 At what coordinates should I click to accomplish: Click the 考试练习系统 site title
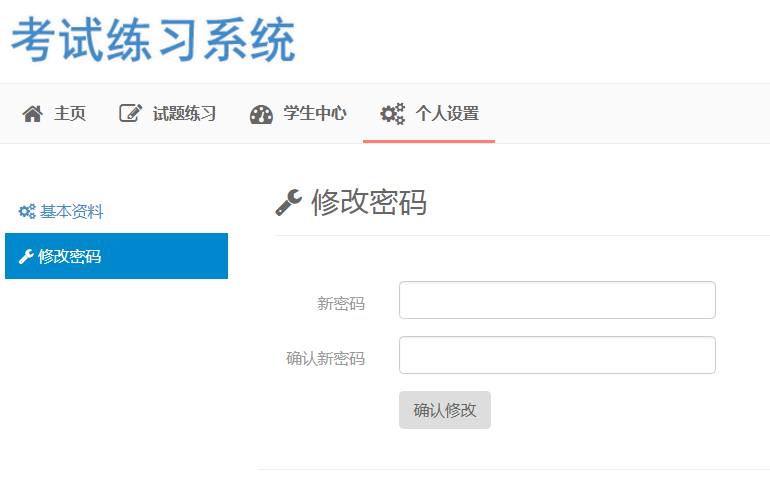pos(153,39)
